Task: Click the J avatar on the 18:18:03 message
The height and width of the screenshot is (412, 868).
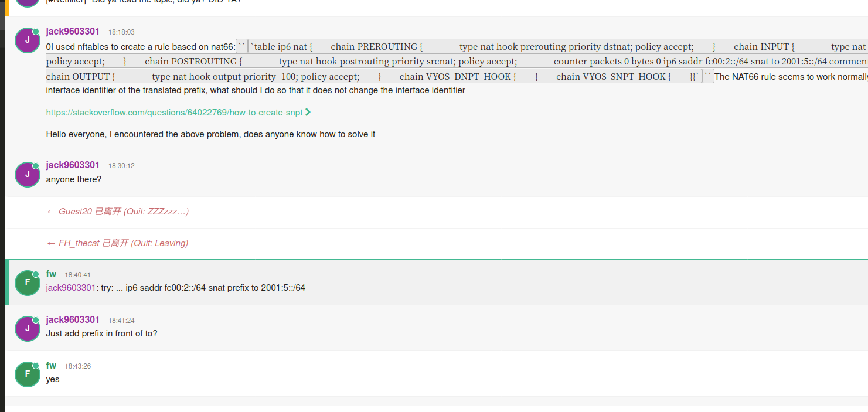Action: (x=27, y=40)
